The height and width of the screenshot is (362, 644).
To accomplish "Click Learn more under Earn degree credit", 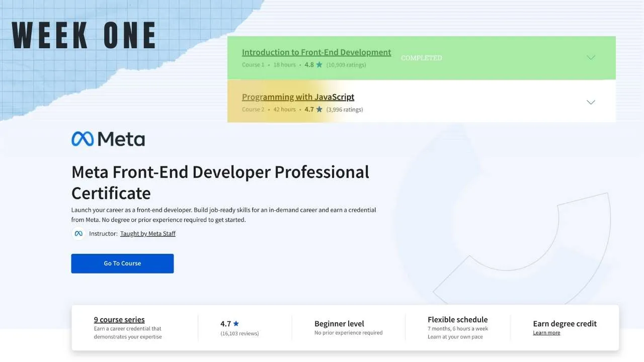I will 546,333.
